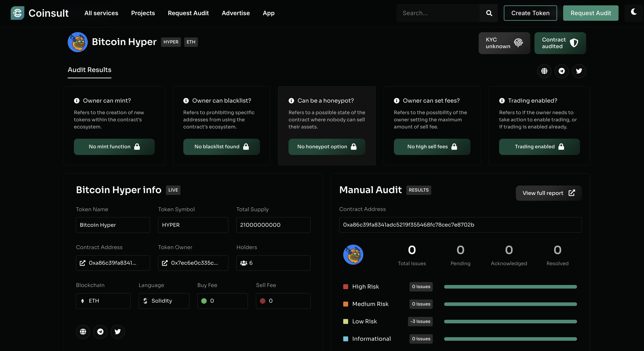Click the blue Informational color square

[x=346, y=339]
